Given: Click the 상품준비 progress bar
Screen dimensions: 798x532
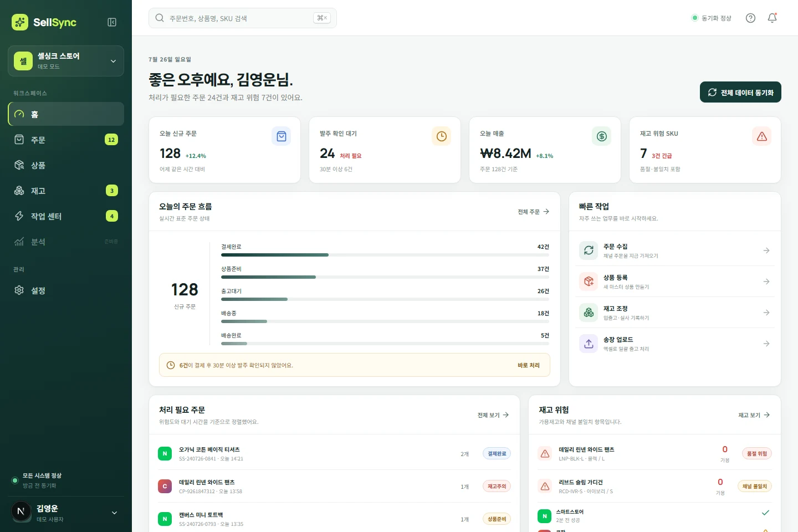Looking at the screenshot, I should (x=385, y=277).
